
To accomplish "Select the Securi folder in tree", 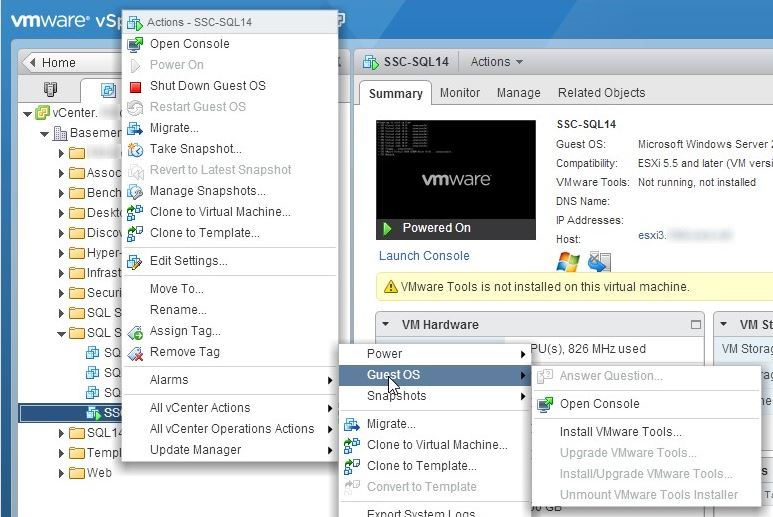I will tap(96, 293).
